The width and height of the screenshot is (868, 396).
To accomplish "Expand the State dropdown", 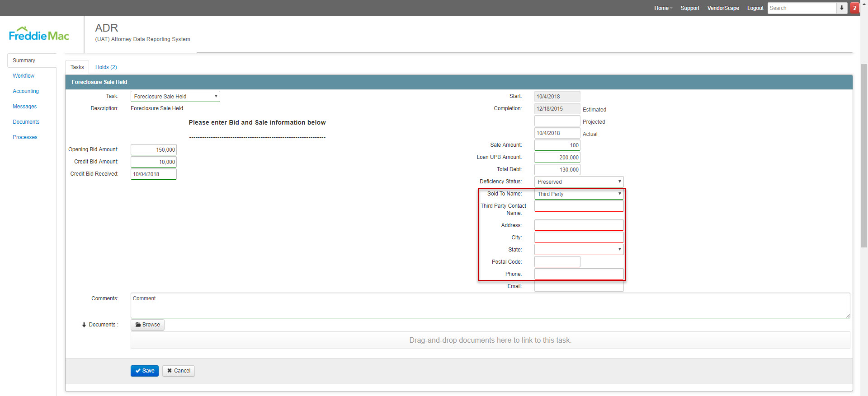I will (x=579, y=250).
